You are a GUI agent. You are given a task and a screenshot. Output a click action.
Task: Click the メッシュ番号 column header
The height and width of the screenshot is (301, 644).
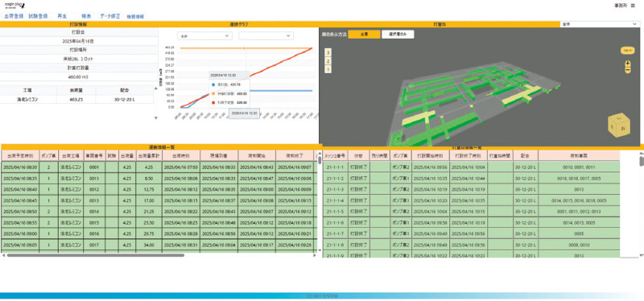pyautogui.click(x=335, y=155)
